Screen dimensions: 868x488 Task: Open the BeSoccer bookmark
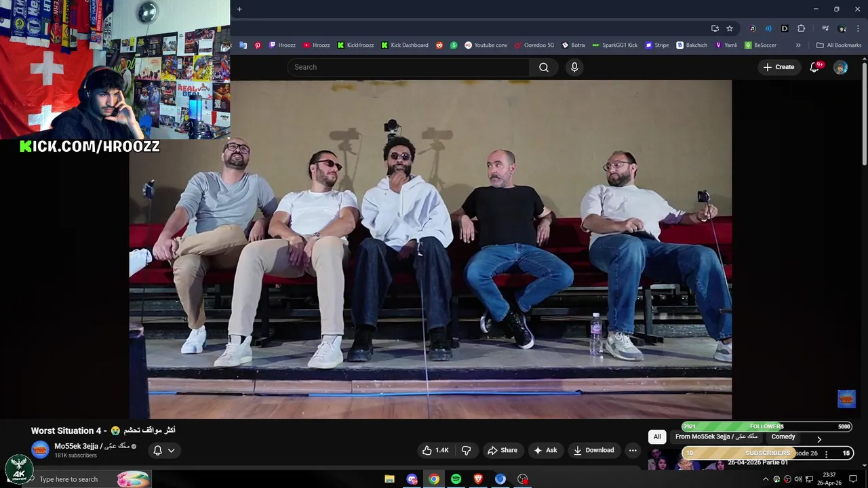(760, 45)
